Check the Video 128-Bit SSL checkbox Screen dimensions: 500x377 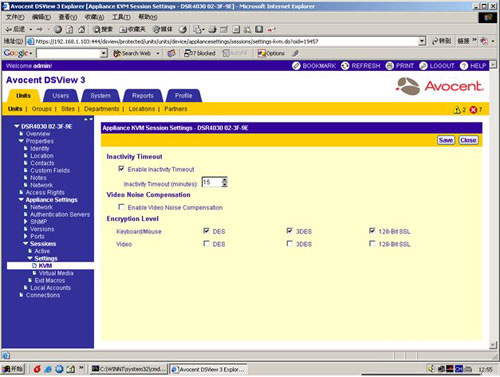(x=372, y=244)
